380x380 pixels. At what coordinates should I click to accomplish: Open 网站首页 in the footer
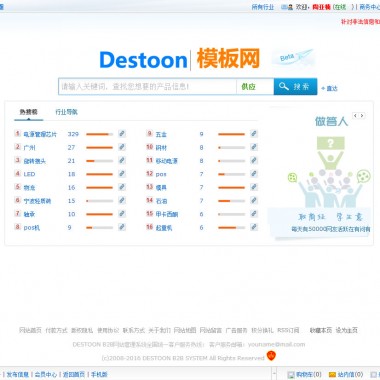(x=30, y=330)
